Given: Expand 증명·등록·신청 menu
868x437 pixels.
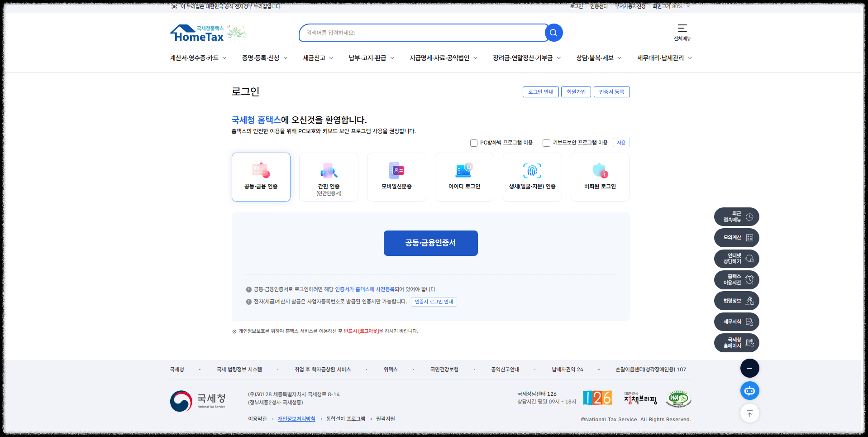Looking at the screenshot, I should (265, 58).
